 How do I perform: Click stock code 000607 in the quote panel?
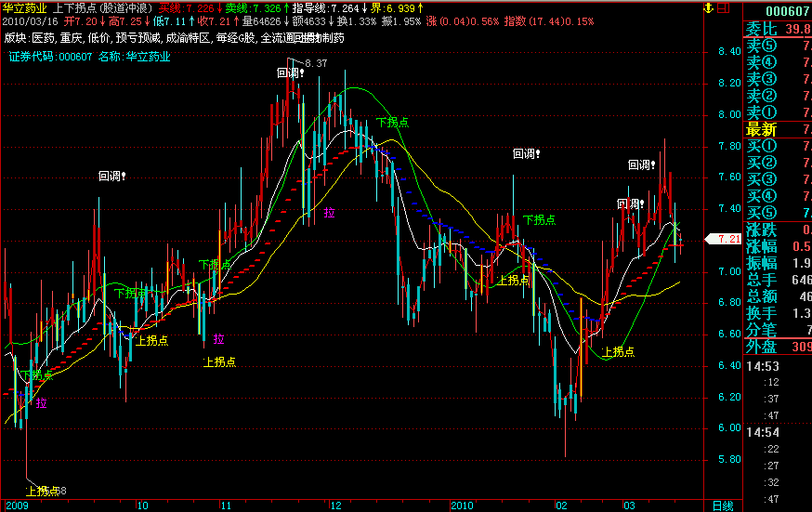point(787,9)
